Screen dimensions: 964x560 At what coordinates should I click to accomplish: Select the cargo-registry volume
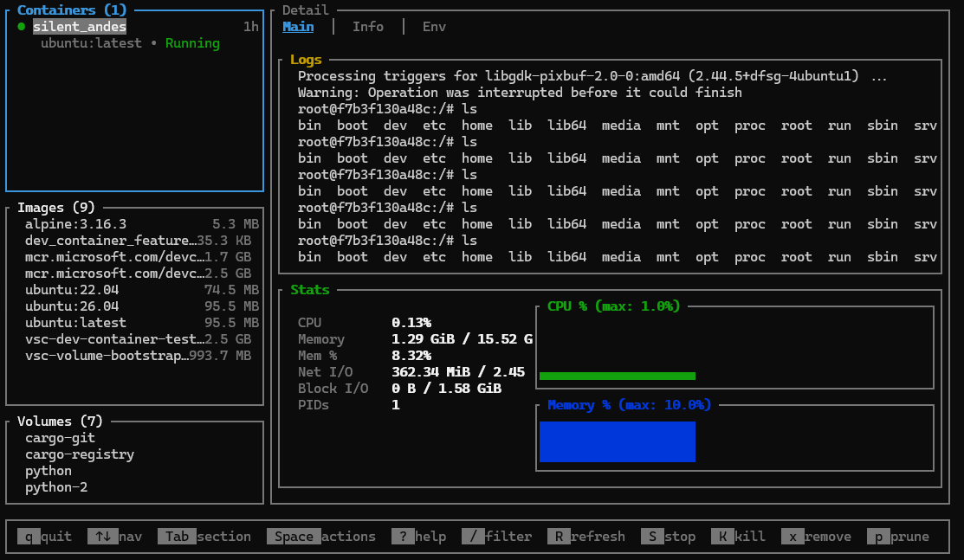[x=80, y=454]
